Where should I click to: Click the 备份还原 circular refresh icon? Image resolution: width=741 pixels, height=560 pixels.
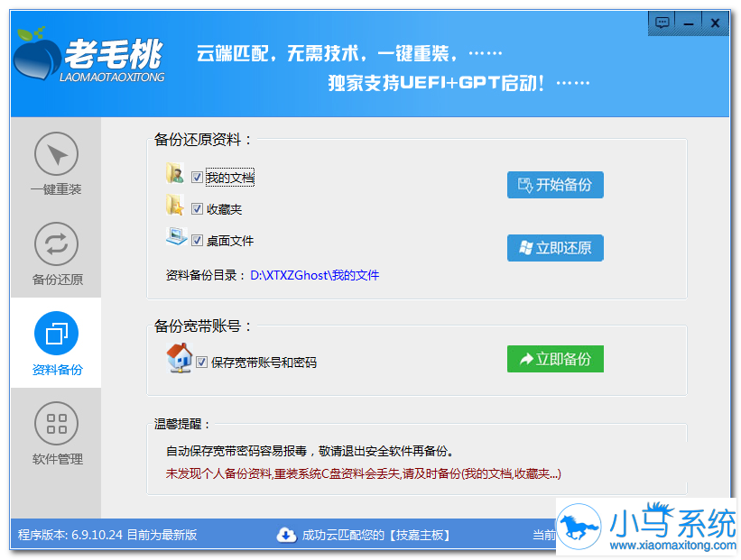click(56, 243)
